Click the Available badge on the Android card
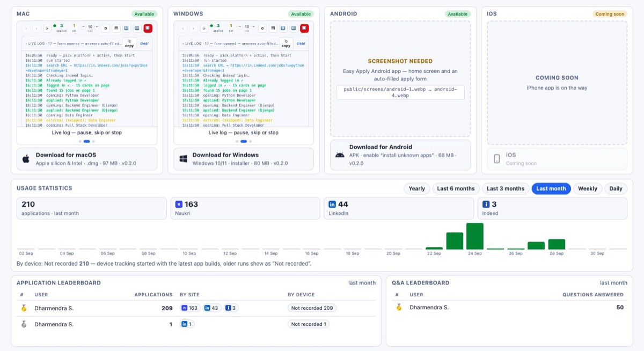This screenshot has height=351, width=644. pyautogui.click(x=458, y=14)
